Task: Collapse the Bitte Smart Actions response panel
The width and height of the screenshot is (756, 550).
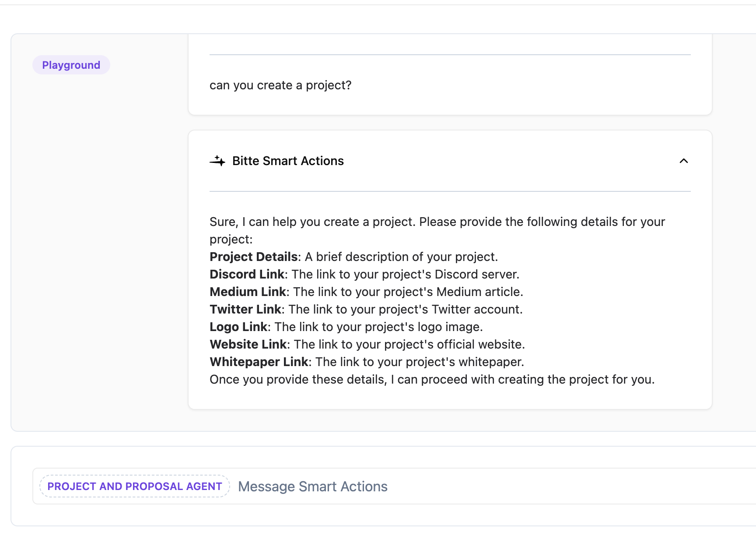Action: [x=683, y=161]
